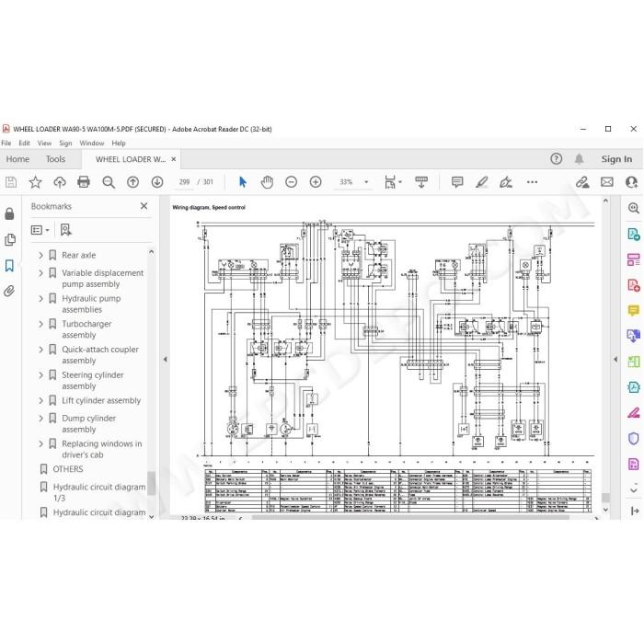Expand Dump cylinder assembly bookmark
Image resolution: width=644 pixels, height=644 pixels.
[x=40, y=419]
